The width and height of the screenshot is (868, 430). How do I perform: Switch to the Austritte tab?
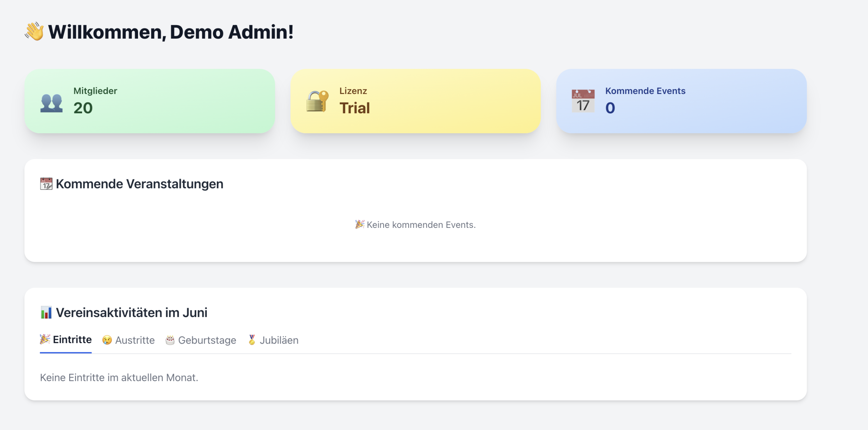pos(135,340)
